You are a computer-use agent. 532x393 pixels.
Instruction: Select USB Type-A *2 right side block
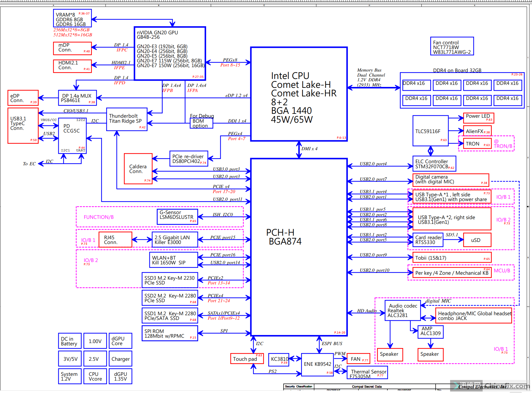point(452,219)
